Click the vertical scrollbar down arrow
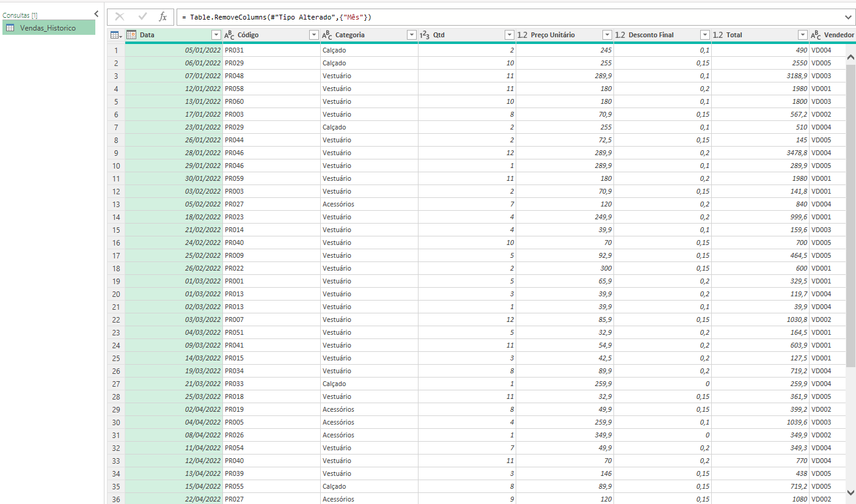 tap(851, 492)
